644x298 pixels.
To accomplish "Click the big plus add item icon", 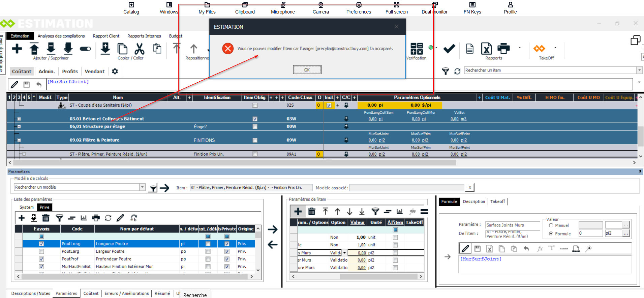I will 17,49.
